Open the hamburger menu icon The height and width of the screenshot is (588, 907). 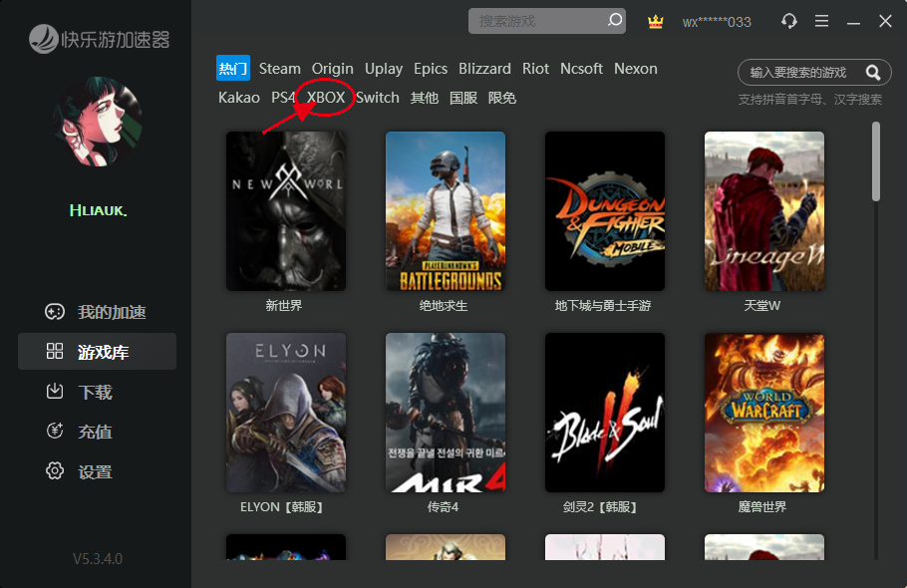821,21
